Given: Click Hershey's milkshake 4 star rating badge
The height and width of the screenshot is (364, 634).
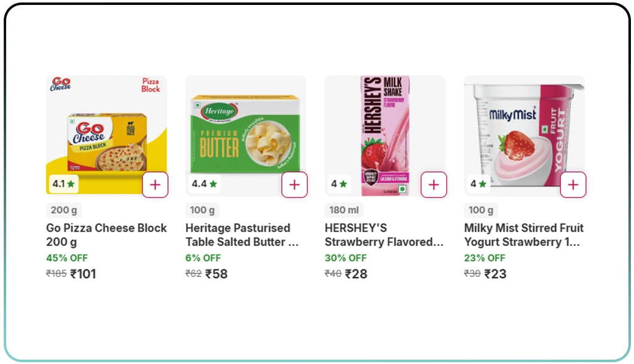Looking at the screenshot, I should point(339,184).
